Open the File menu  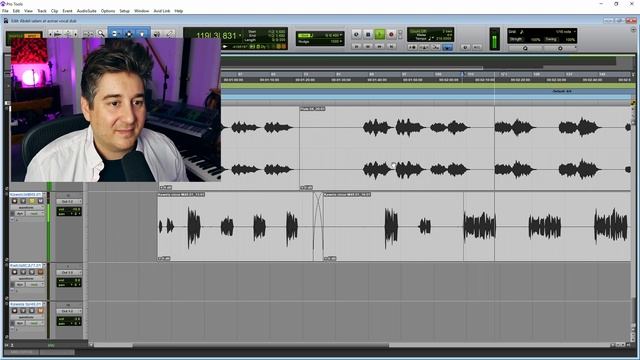pyautogui.click(x=5, y=11)
